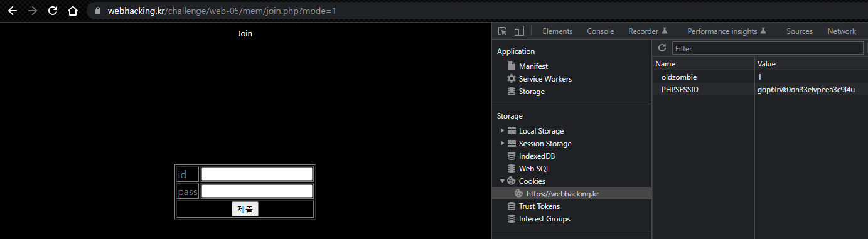Activate the inspect element picker

tap(503, 31)
